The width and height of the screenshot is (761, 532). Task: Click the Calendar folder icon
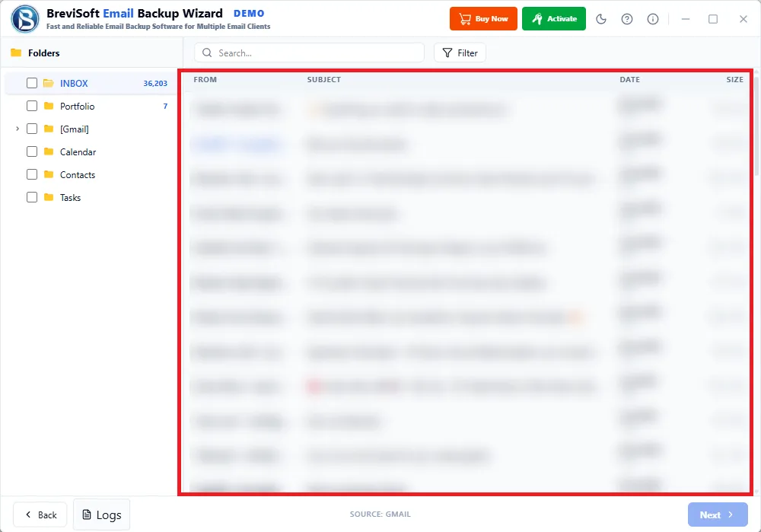[49, 151]
